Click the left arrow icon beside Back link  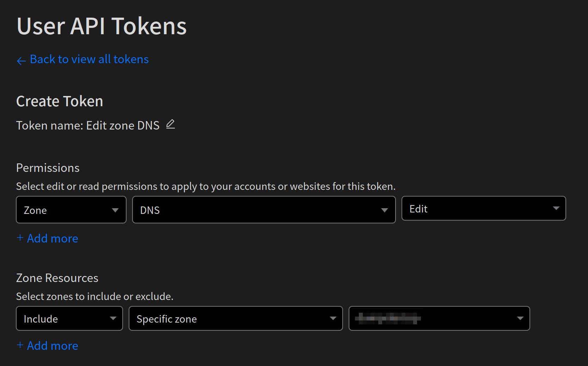(x=21, y=61)
